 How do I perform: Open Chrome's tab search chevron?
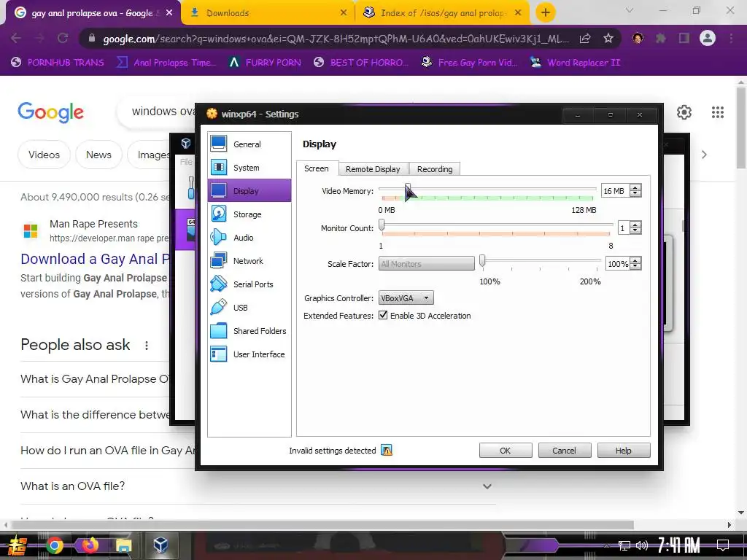pyautogui.click(x=630, y=10)
